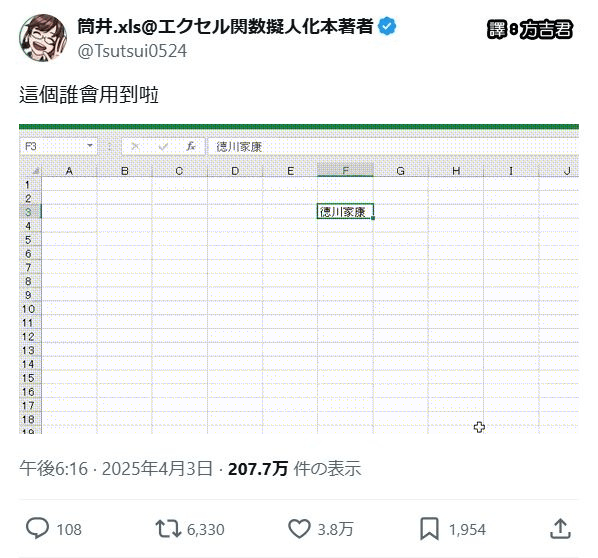Screen dimensions: 598x558
Task: Bookmark the tweet with bookmark icon
Action: pos(429,529)
